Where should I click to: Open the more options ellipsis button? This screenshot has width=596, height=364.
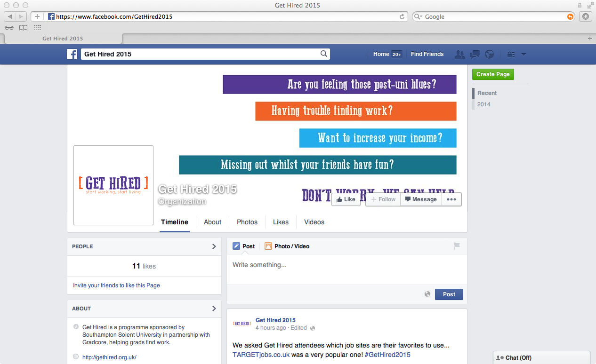pyautogui.click(x=451, y=199)
